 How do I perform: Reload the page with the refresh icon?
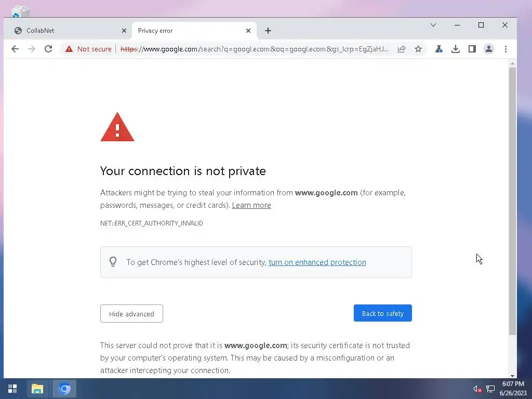(x=48, y=49)
